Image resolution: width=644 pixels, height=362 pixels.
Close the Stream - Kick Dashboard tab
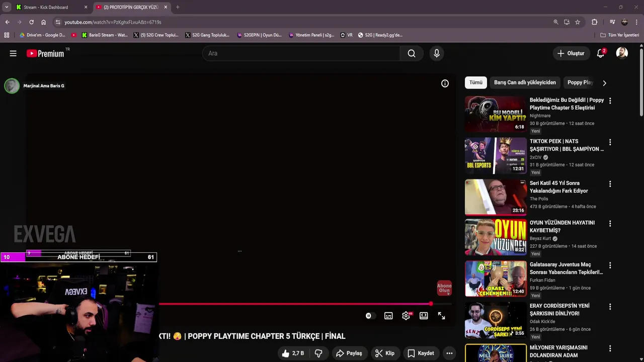pyautogui.click(x=86, y=7)
